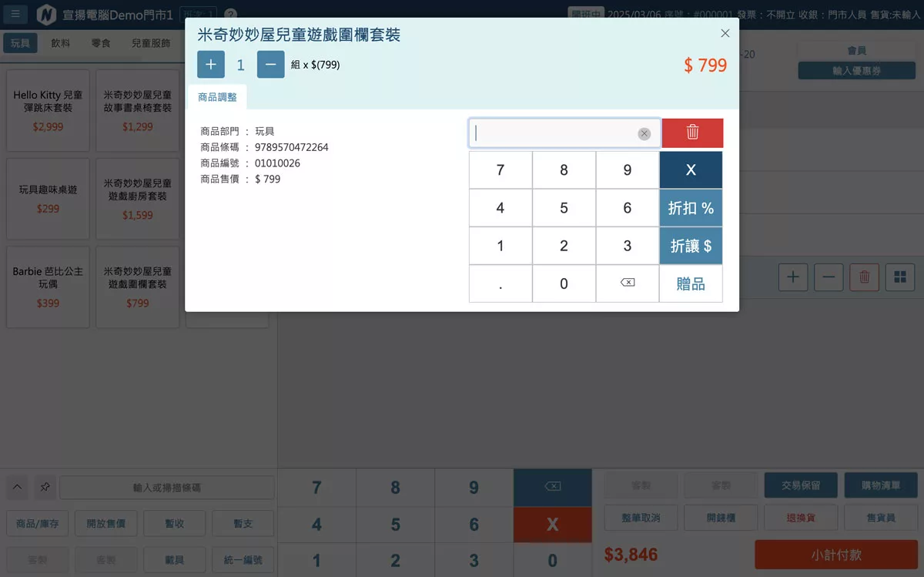Screen dimensions: 924x577
Task: Collapse the bottom panel with the up chevron
Action: pos(18,487)
